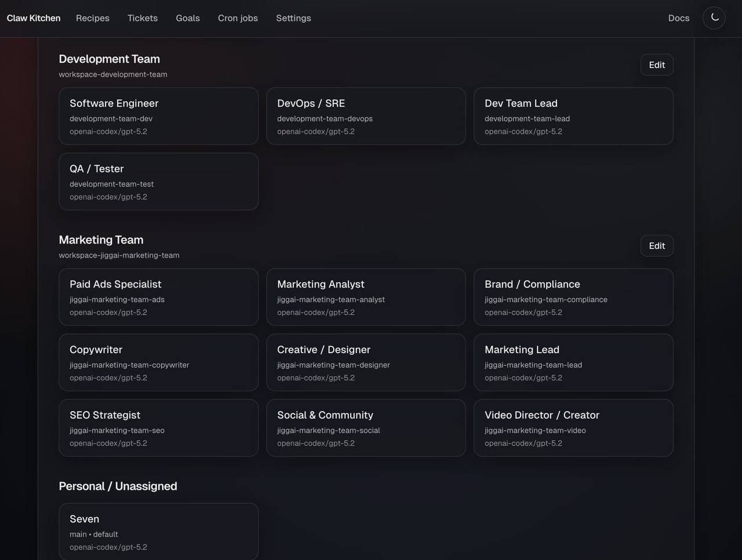742x560 pixels.
Task: Open Cron jobs in navigation
Action: [x=238, y=18]
